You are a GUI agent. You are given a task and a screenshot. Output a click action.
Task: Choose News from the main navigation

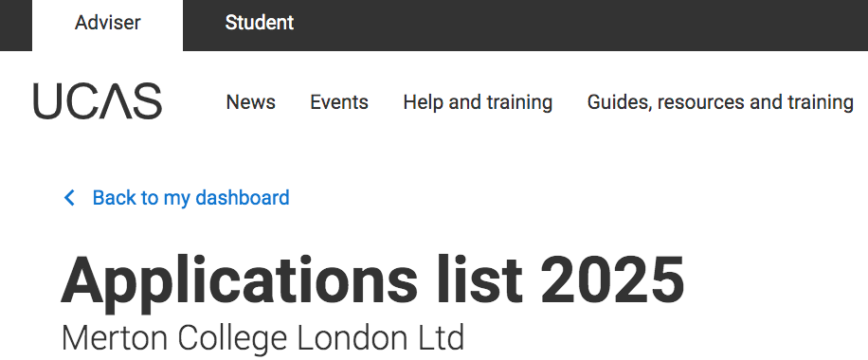point(251,102)
